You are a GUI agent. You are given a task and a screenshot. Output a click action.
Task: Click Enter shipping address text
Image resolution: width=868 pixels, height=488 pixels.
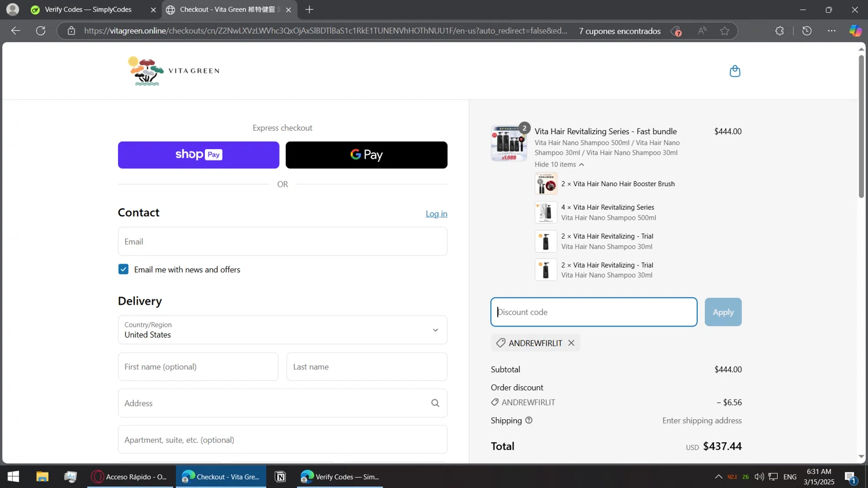702,420
